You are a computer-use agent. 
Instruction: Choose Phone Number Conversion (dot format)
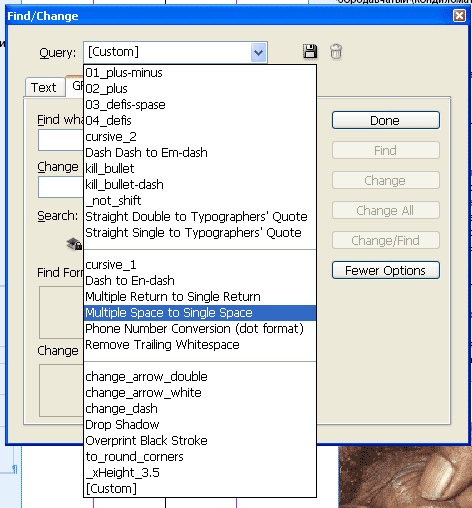pos(200,329)
